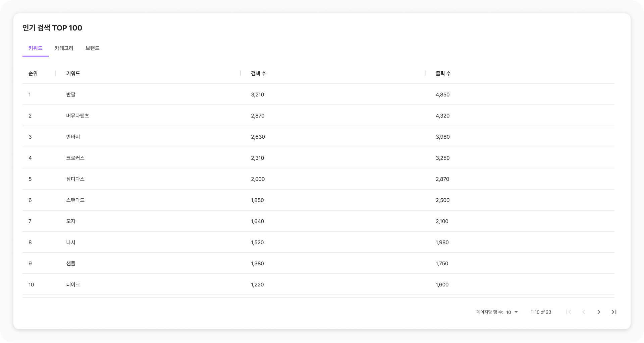
Task: Click the first page icon
Action: pos(569,312)
